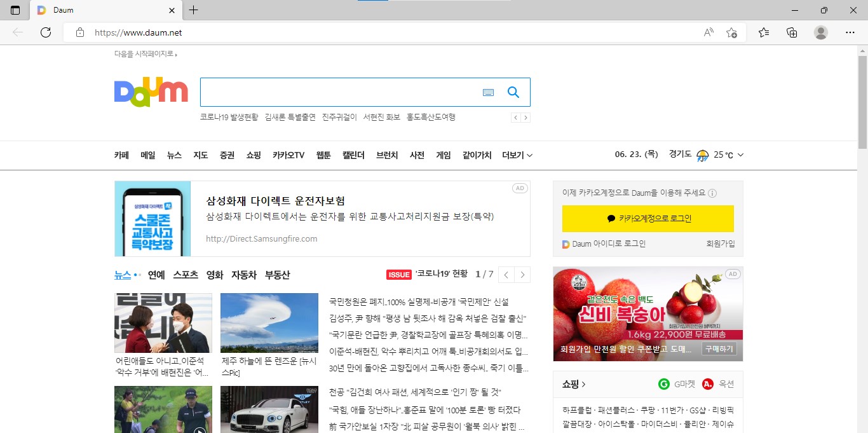This screenshot has height=433, width=868.
Task: Switch to the 스포츠 news tab
Action: coord(186,275)
